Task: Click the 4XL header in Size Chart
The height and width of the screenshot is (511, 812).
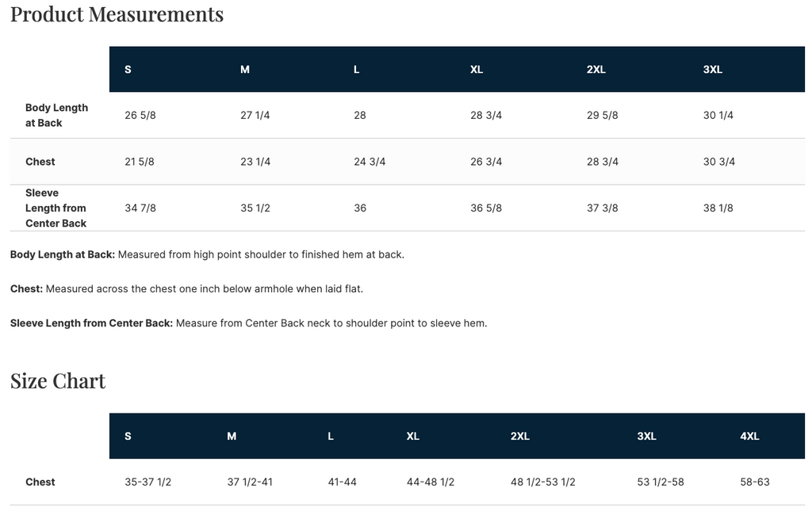Action: point(749,437)
